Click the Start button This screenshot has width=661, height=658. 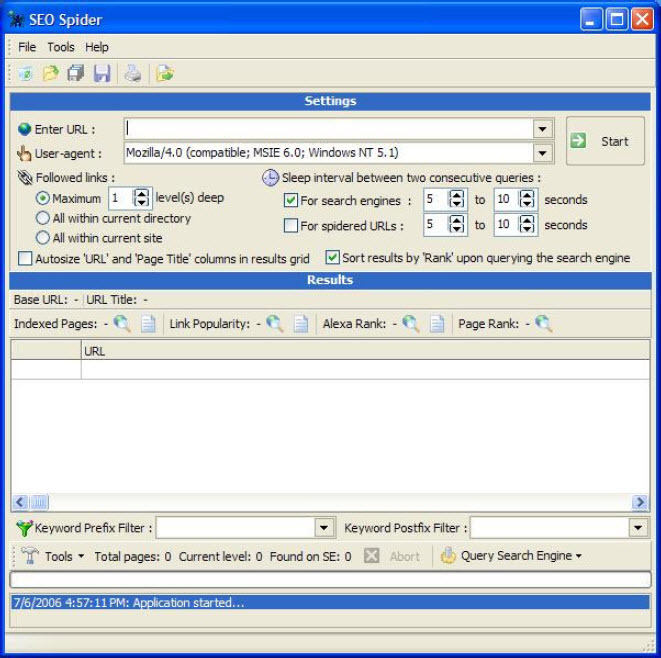[x=605, y=141]
